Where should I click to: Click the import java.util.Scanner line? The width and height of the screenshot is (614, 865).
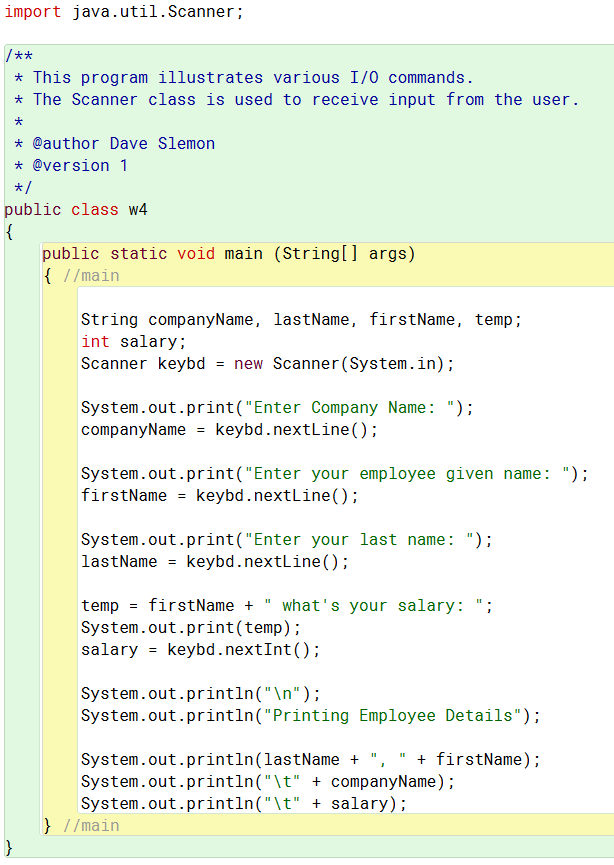coord(124,12)
